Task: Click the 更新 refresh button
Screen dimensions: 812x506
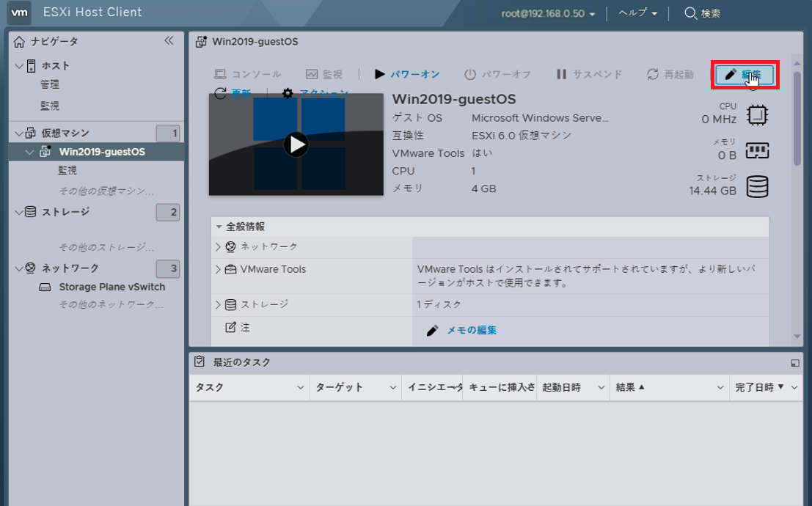Action: [x=233, y=93]
